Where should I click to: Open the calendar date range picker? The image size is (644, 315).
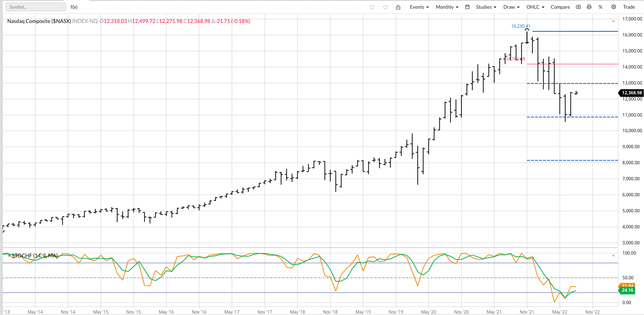(x=467, y=7)
